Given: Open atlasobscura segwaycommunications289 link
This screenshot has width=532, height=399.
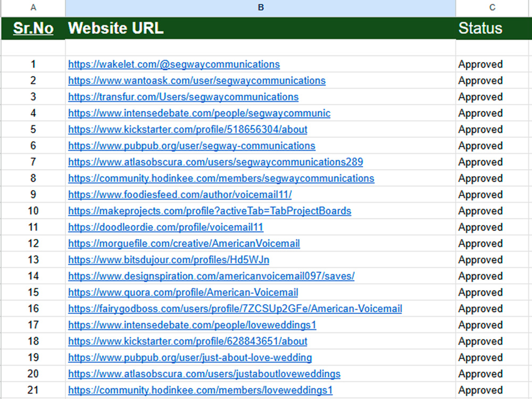Looking at the screenshot, I should pyautogui.click(x=215, y=162).
